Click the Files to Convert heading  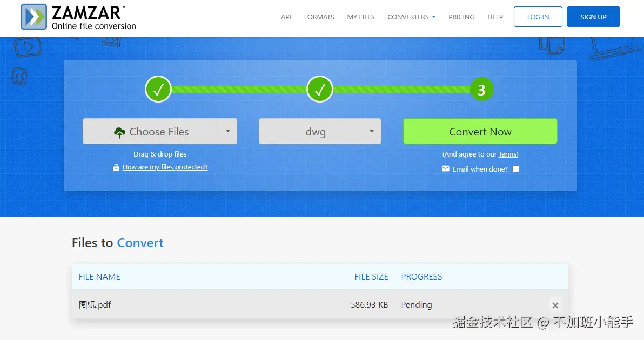[117, 243]
